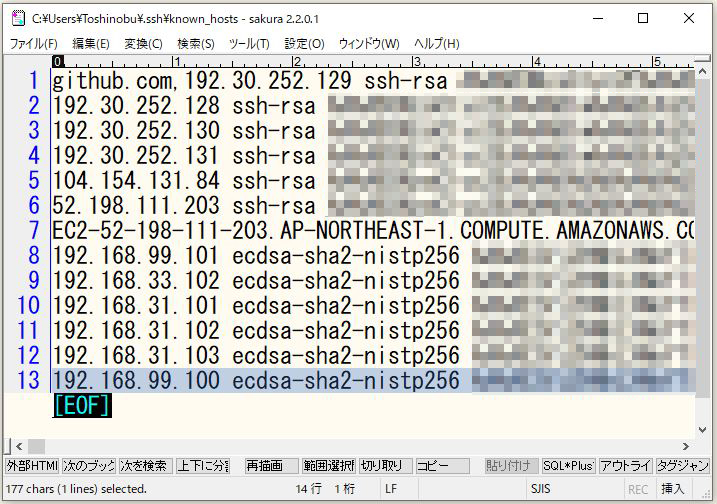Open the ウィンドウ(W) menu
717x504 pixels.
pyautogui.click(x=369, y=44)
